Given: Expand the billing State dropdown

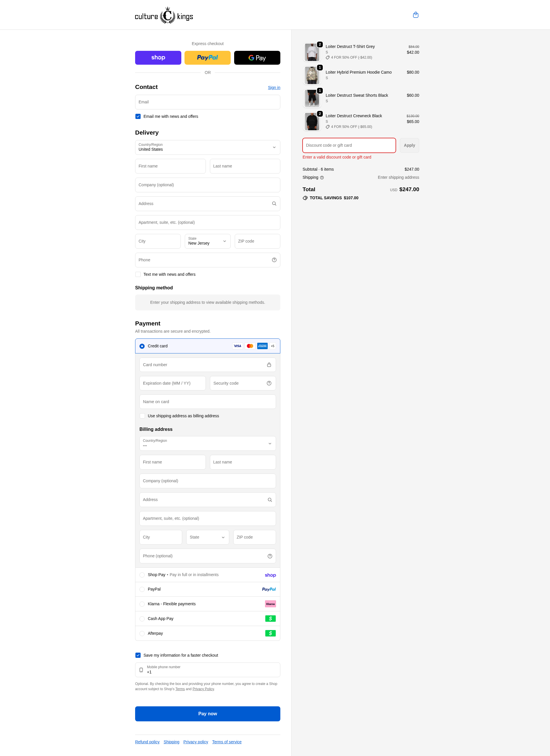Looking at the screenshot, I should 207,537.
